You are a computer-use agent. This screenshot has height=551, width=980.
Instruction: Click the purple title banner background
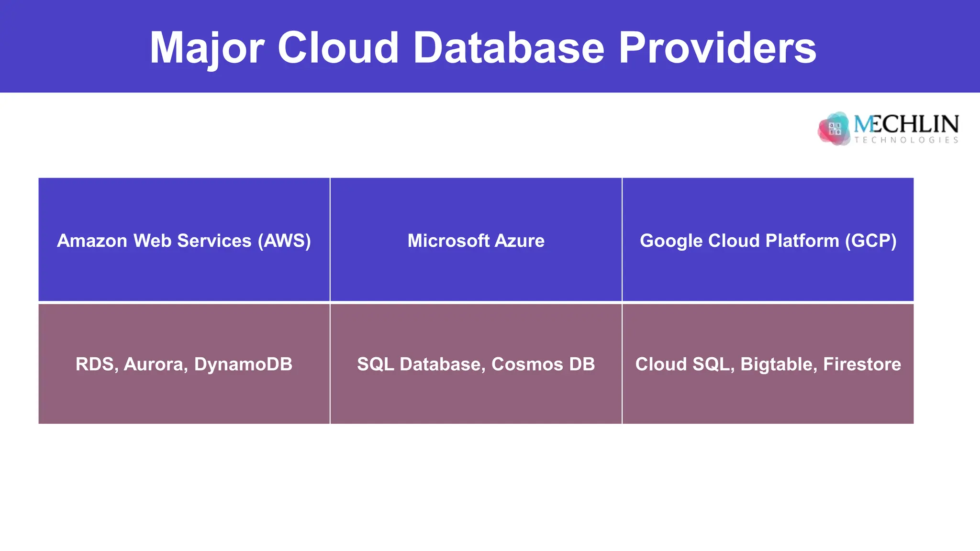pyautogui.click(x=490, y=46)
